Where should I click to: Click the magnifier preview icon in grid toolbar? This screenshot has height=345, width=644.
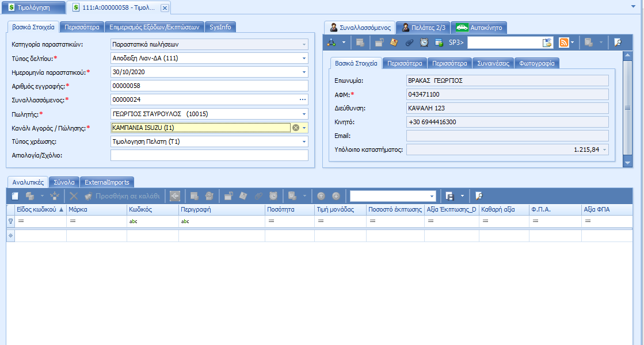click(479, 196)
